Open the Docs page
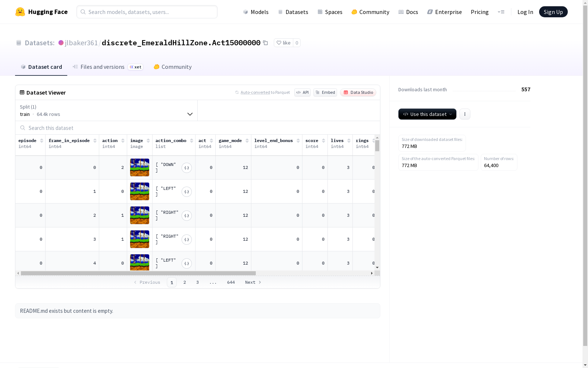Screen dimensions: 588x368 tap(408, 12)
